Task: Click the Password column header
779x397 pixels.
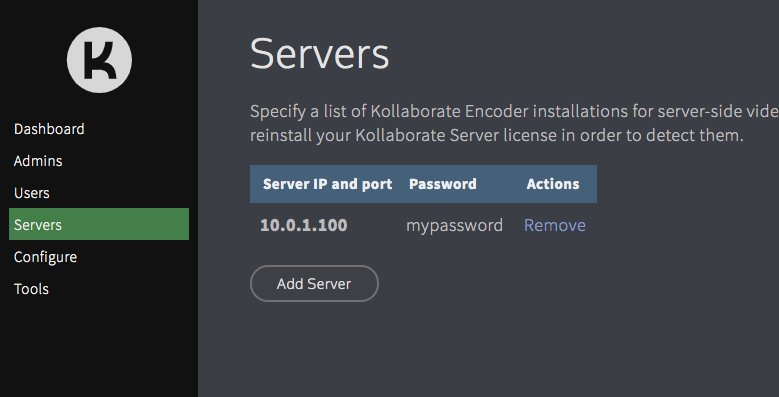Action: tap(443, 184)
